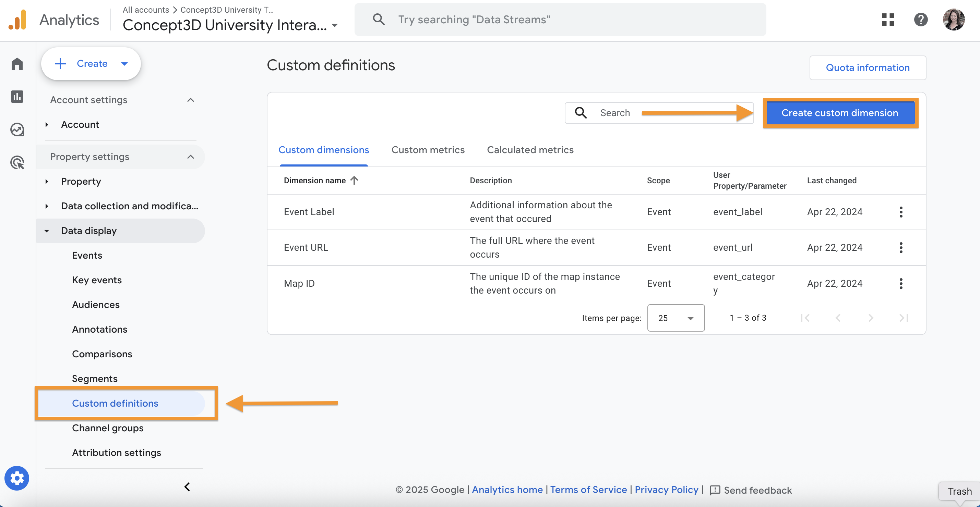Open Key events in the sidebar
The height and width of the screenshot is (507, 980).
[97, 280]
